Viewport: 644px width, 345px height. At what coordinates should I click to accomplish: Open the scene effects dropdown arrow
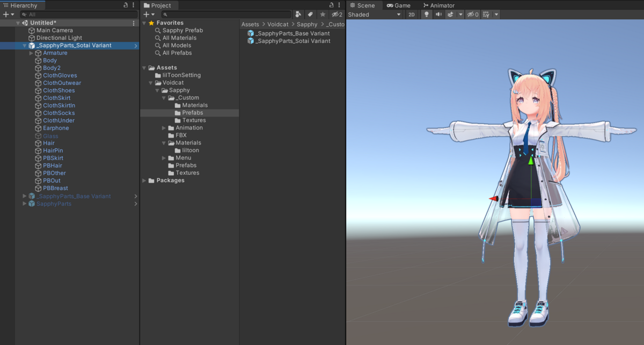coord(460,15)
